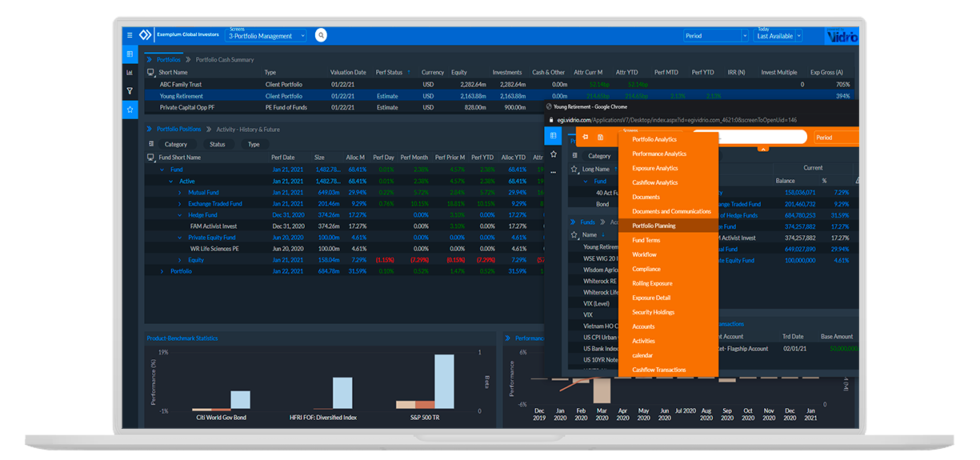Expand the Exchange Traded Fund row
The height and width of the screenshot is (460, 980).
[179, 203]
